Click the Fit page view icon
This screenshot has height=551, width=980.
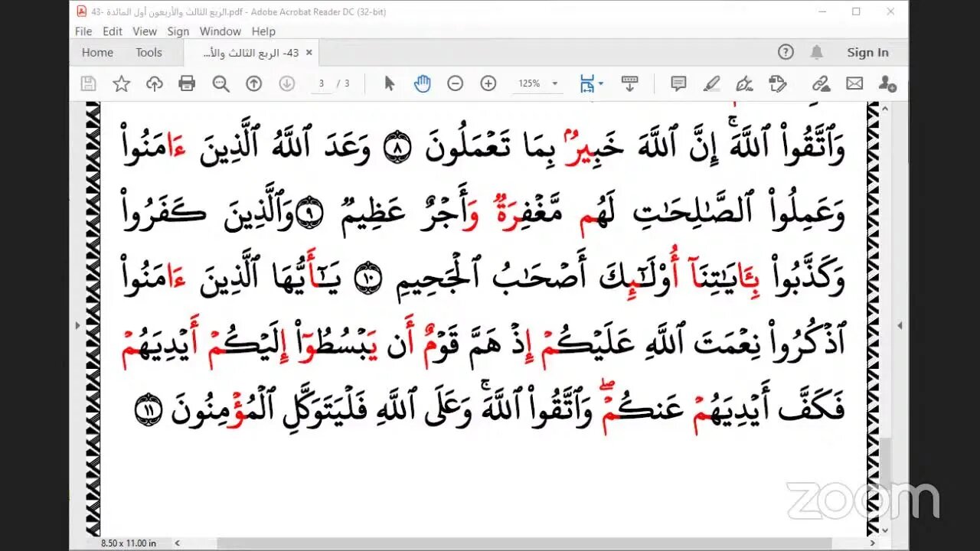click(587, 83)
